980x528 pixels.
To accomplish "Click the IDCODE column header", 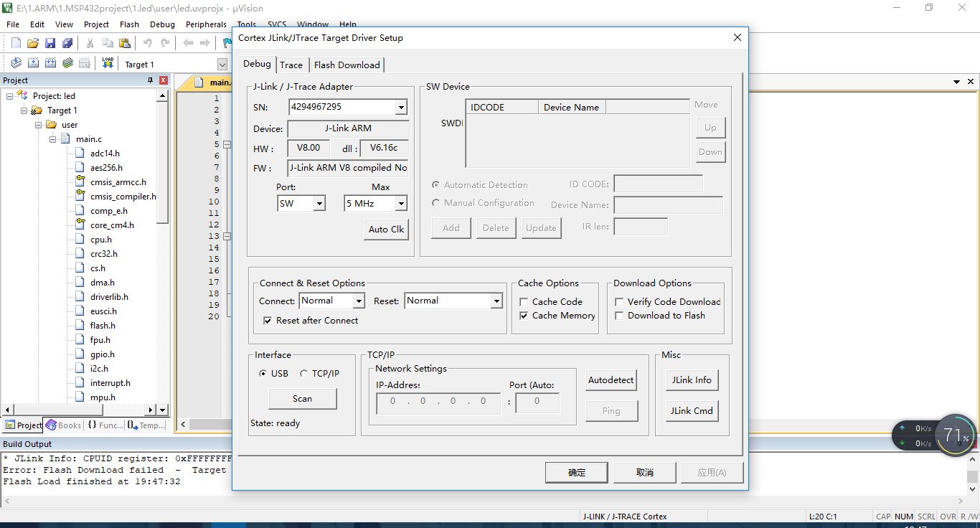I will tap(502, 108).
